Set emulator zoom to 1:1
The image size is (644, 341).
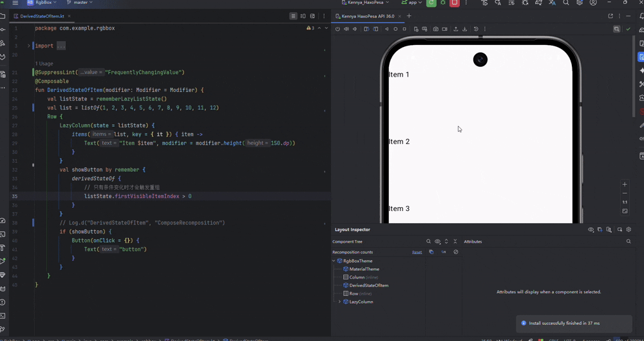click(625, 202)
